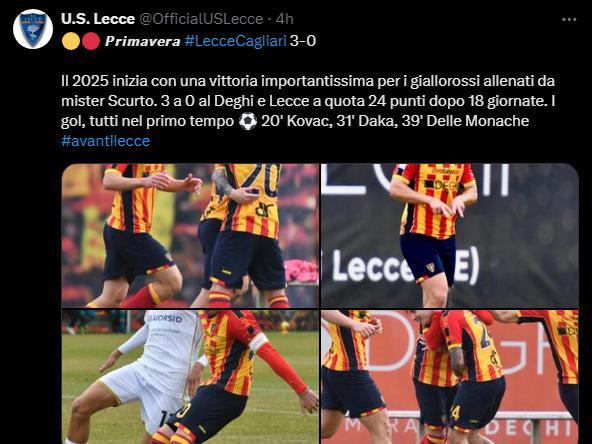Viewport: 592px width, 444px height.
Task: Click the yellow circle emoji
Action: click(71, 41)
